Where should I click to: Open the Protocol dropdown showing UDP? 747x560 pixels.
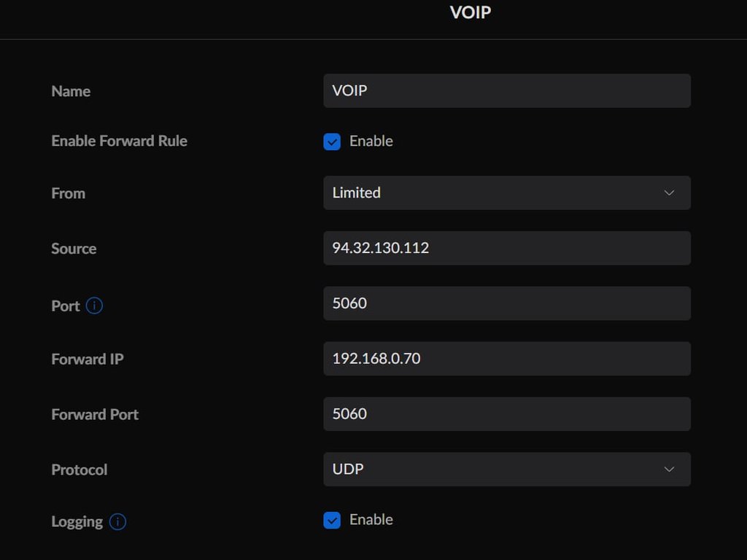click(x=506, y=469)
